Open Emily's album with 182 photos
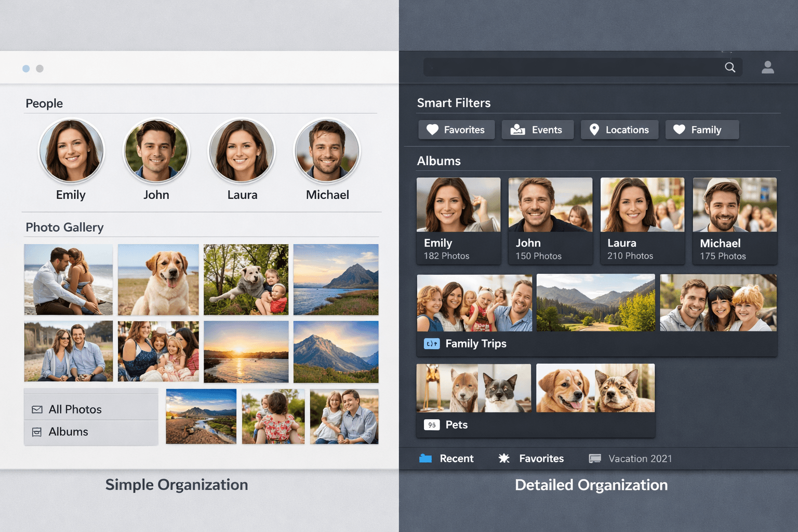The height and width of the screenshot is (532, 798). pyautogui.click(x=458, y=221)
